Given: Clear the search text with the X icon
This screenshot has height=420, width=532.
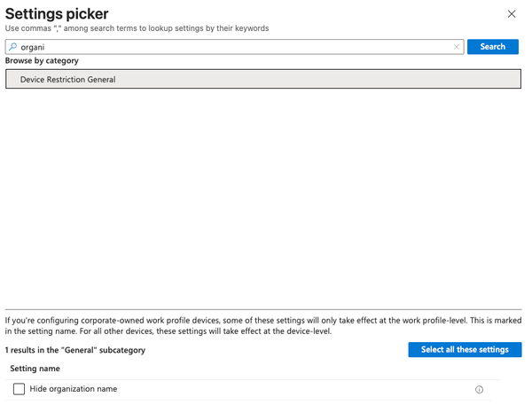Looking at the screenshot, I should (x=457, y=47).
